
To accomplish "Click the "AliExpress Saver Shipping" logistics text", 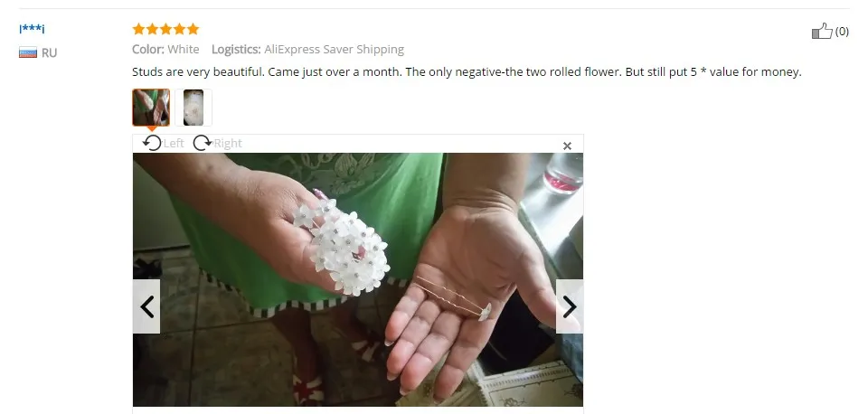I will point(334,49).
